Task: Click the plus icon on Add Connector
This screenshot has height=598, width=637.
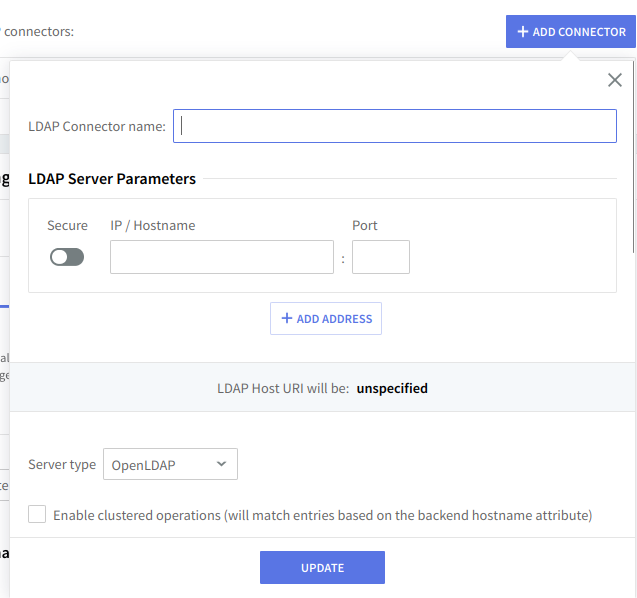Action: 522,32
